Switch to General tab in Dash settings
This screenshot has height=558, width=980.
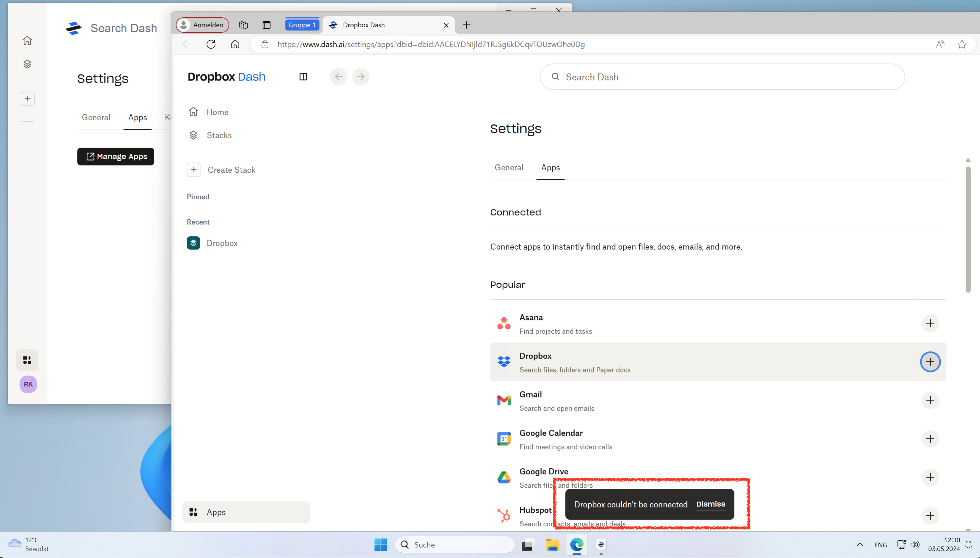click(x=509, y=167)
